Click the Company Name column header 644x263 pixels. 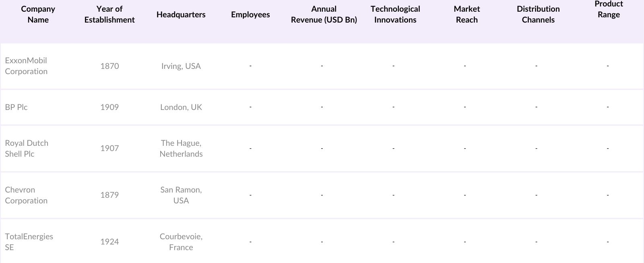coord(38,14)
